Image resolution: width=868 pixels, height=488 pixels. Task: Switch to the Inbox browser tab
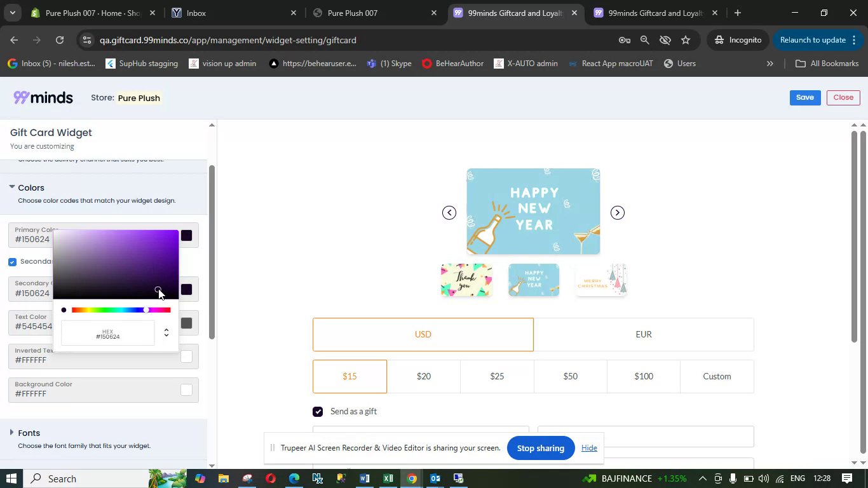point(233,13)
